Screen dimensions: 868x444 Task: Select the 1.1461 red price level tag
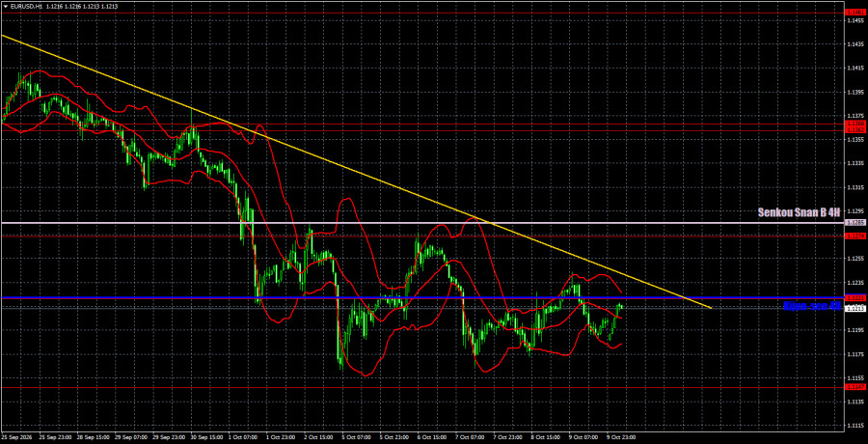(x=852, y=12)
